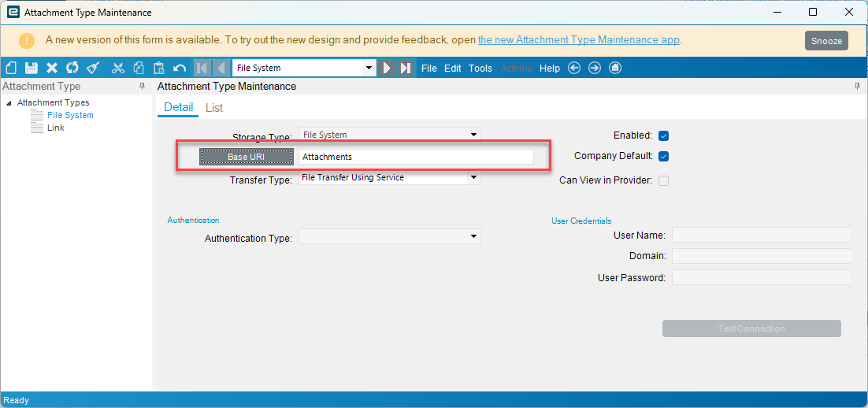Pin the Attachment Type tree panel
Image resolution: width=868 pixels, height=408 pixels.
click(143, 87)
